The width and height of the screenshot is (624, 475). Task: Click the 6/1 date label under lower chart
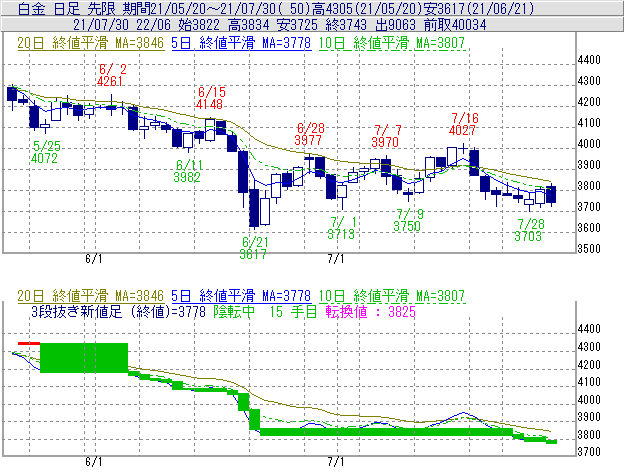click(94, 462)
